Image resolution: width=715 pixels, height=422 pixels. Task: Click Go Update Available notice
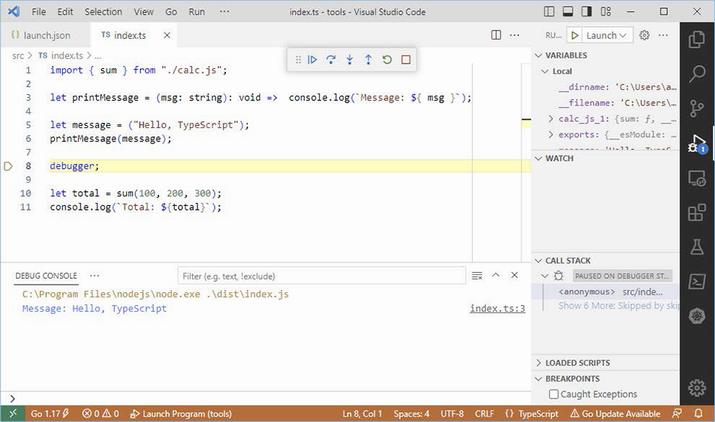pyautogui.click(x=615, y=414)
